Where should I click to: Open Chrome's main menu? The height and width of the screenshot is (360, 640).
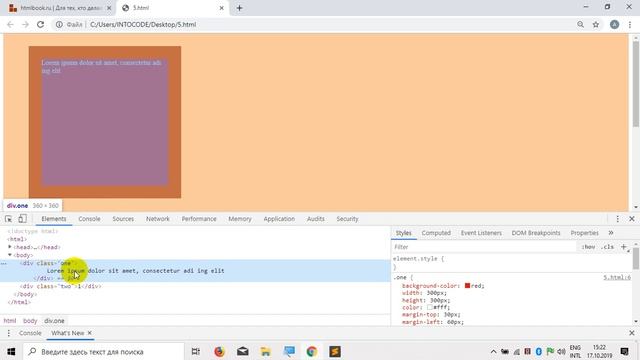[630, 24]
